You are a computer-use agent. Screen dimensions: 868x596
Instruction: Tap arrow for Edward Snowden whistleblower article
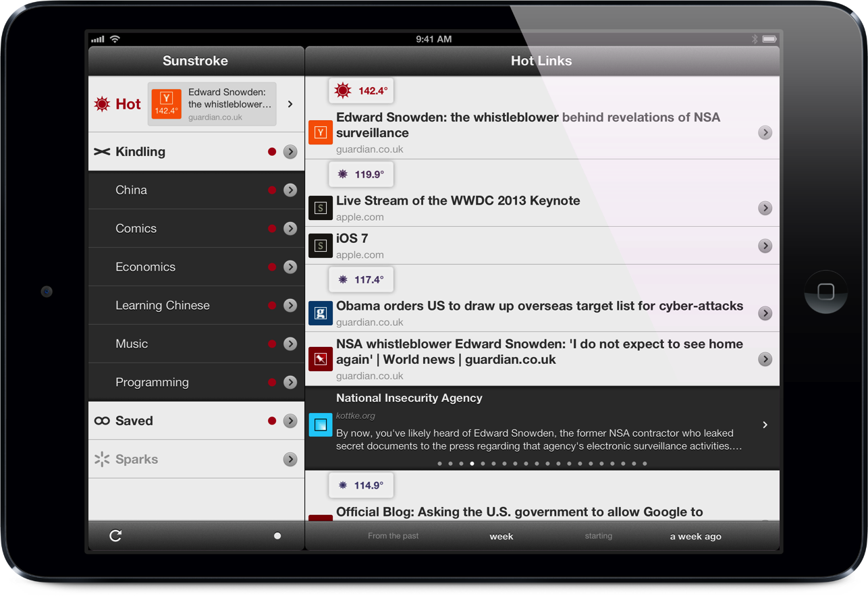765,132
